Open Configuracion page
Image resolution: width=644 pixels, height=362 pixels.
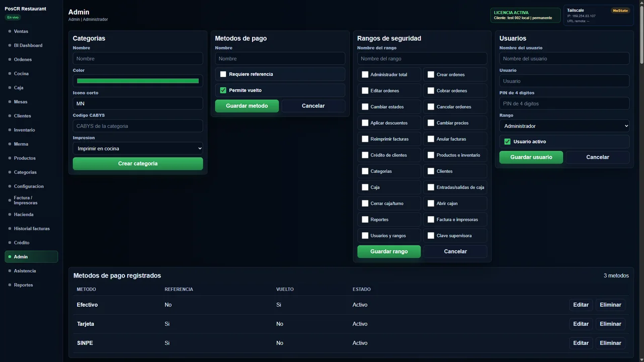31,186
